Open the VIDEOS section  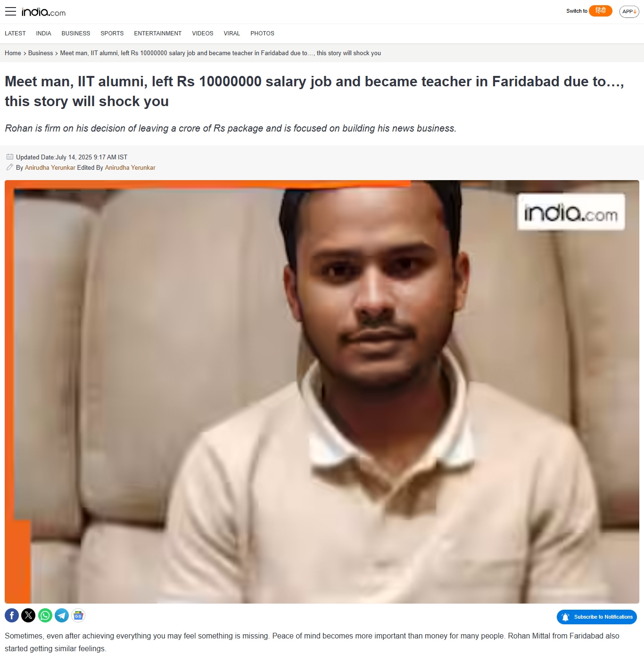pyautogui.click(x=203, y=33)
